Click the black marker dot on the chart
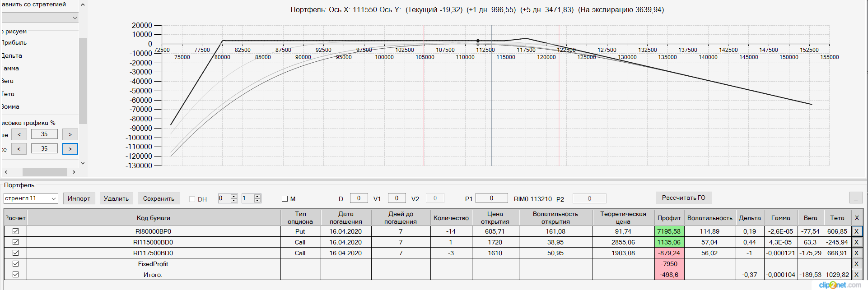The image size is (868, 290). 478,41
